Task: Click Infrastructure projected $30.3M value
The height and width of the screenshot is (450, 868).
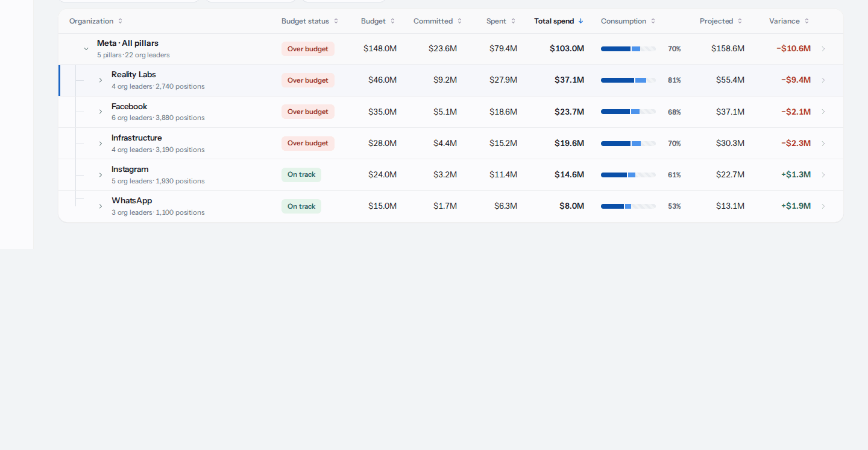Action: point(730,143)
